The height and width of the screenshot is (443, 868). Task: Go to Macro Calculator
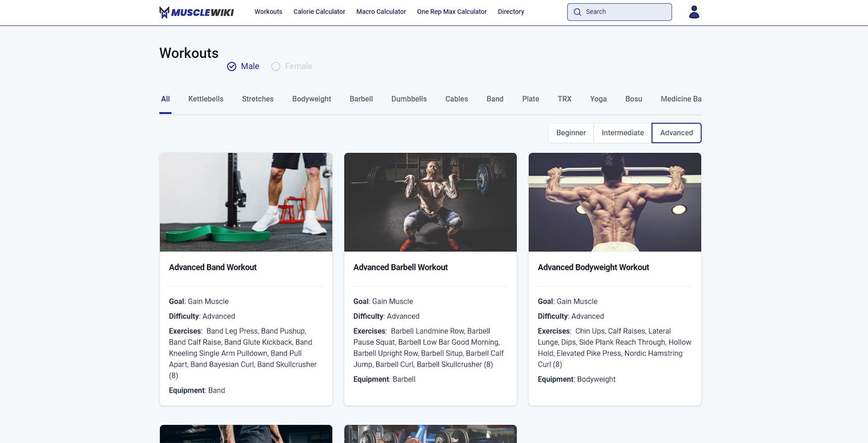click(381, 12)
